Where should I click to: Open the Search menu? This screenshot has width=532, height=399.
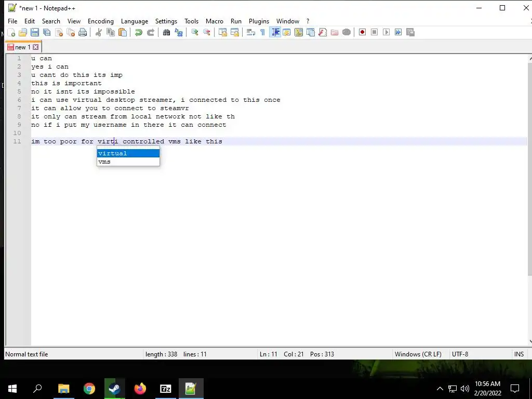(x=51, y=21)
